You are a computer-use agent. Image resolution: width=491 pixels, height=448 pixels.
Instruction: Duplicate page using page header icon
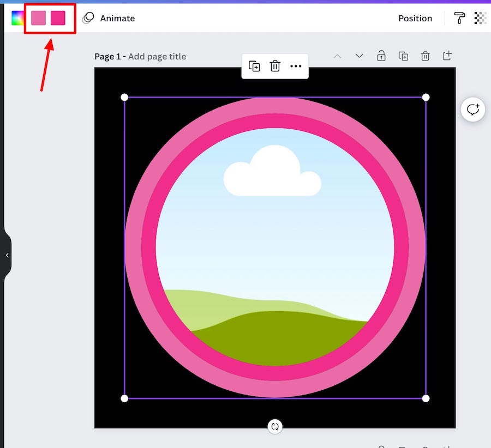403,56
